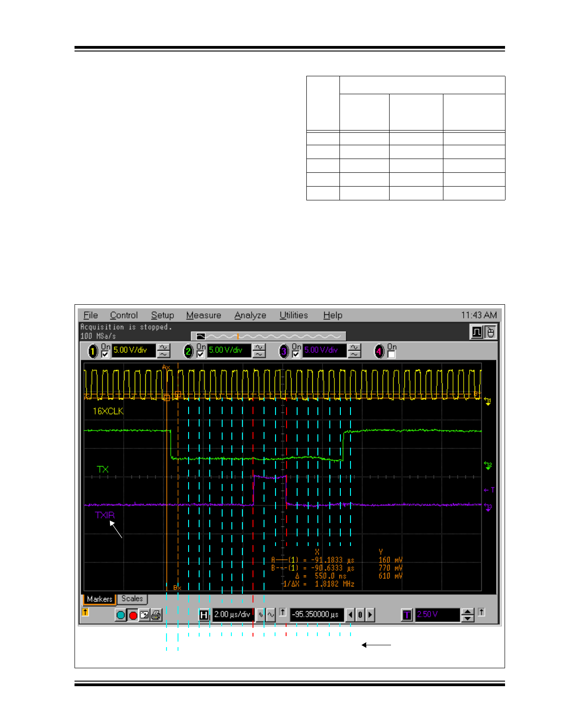Viewport: 563px width, 728px height.
Task: Click the channel 3 number button
Action: click(284, 352)
